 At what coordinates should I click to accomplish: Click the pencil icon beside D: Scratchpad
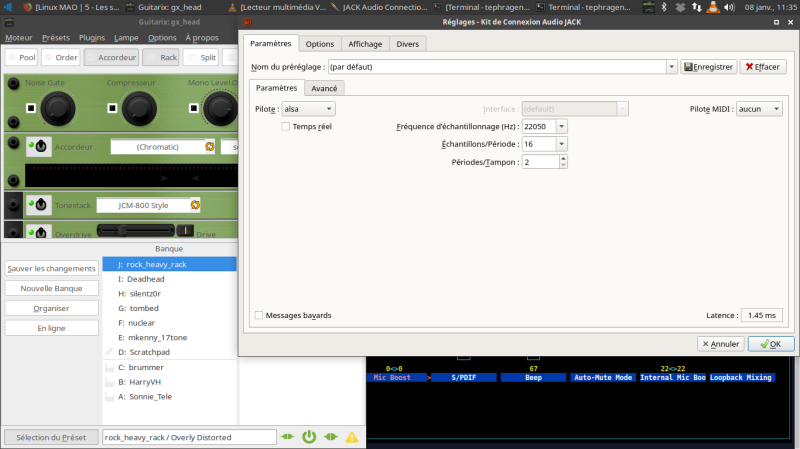[109, 352]
